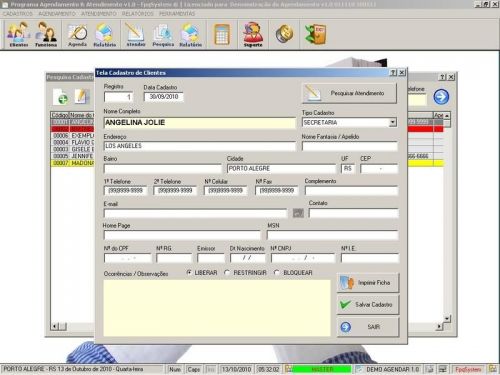Click the Salvar Cadastro button
Image resolution: width=500 pixels, height=375 pixels.
pyautogui.click(x=368, y=305)
